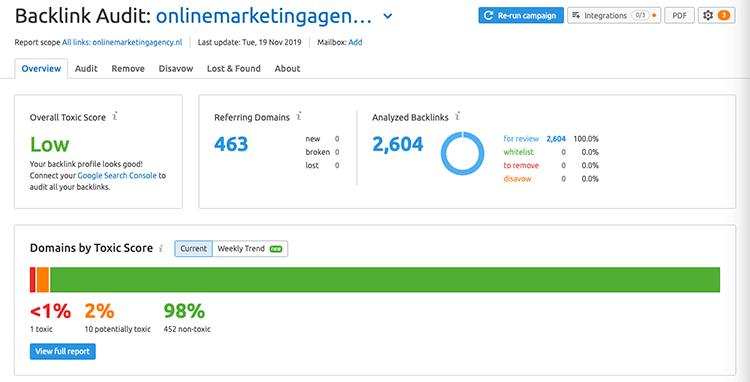Click the 98% non-toxic percentage
Image resolution: width=750 pixels, height=382 pixels.
tap(184, 311)
